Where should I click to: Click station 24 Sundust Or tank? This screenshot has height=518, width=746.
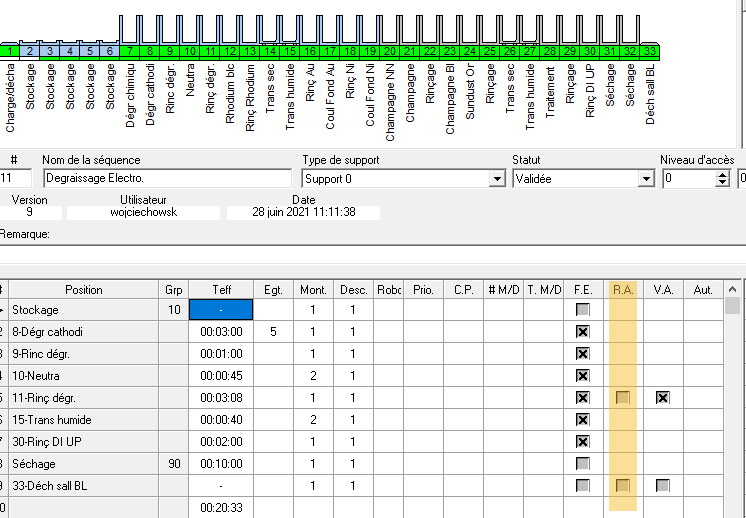tap(470, 51)
